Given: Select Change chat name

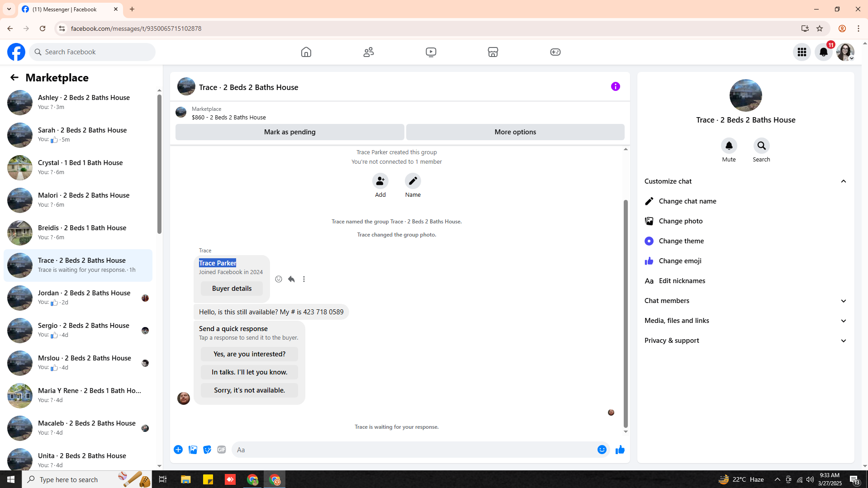Looking at the screenshot, I should [x=746, y=201].
